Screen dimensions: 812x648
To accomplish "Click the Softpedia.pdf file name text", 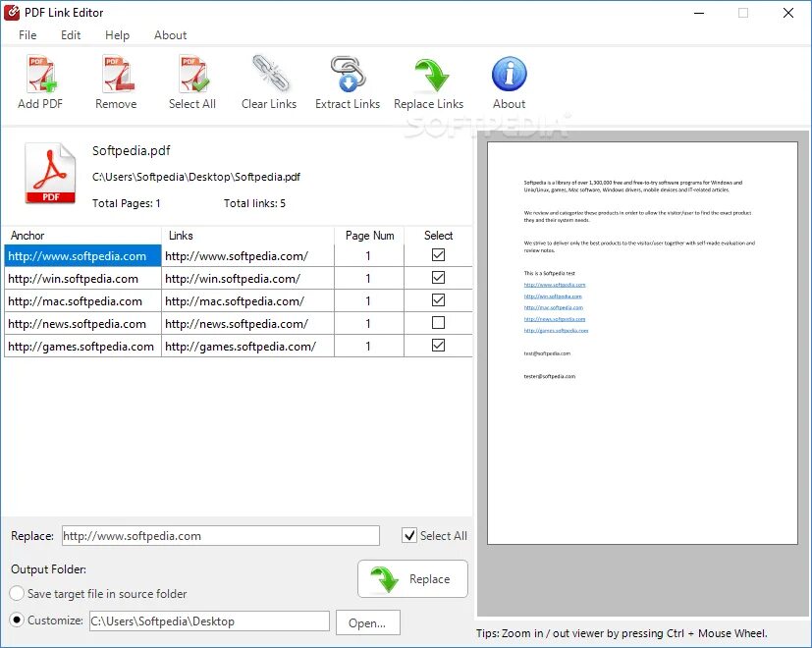I will (x=131, y=151).
